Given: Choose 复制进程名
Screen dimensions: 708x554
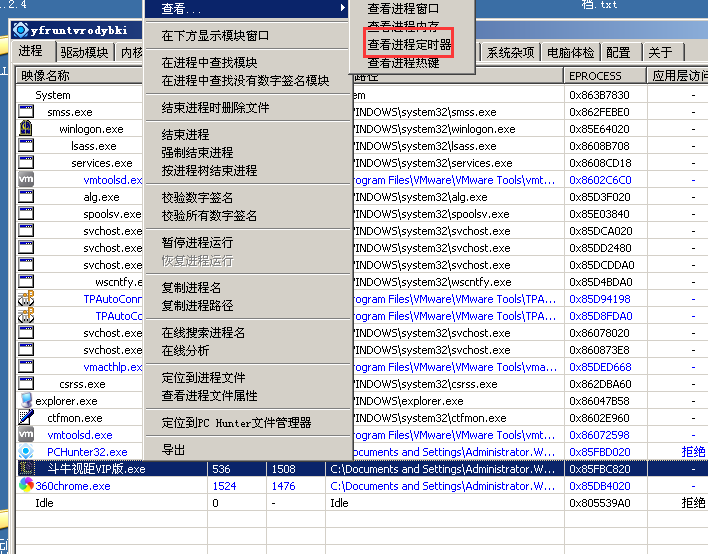Looking at the screenshot, I should pos(191,288).
